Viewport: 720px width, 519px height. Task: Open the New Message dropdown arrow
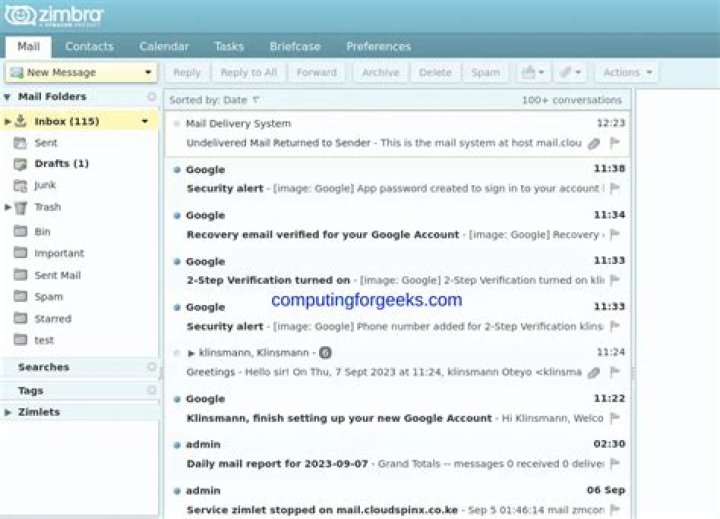148,72
